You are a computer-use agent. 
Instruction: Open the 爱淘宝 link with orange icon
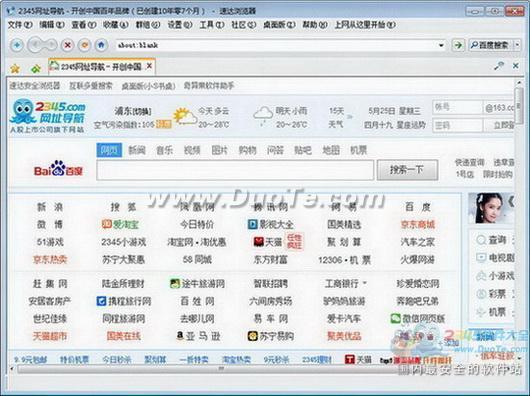tap(120, 224)
